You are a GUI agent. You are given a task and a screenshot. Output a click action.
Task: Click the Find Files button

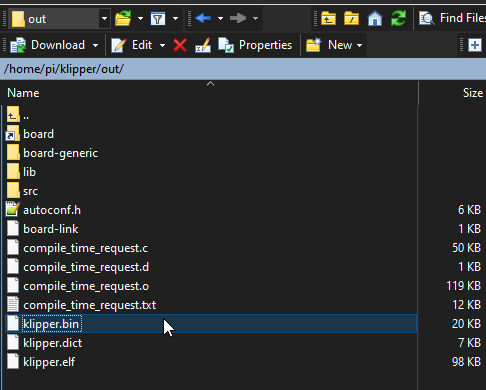452,18
